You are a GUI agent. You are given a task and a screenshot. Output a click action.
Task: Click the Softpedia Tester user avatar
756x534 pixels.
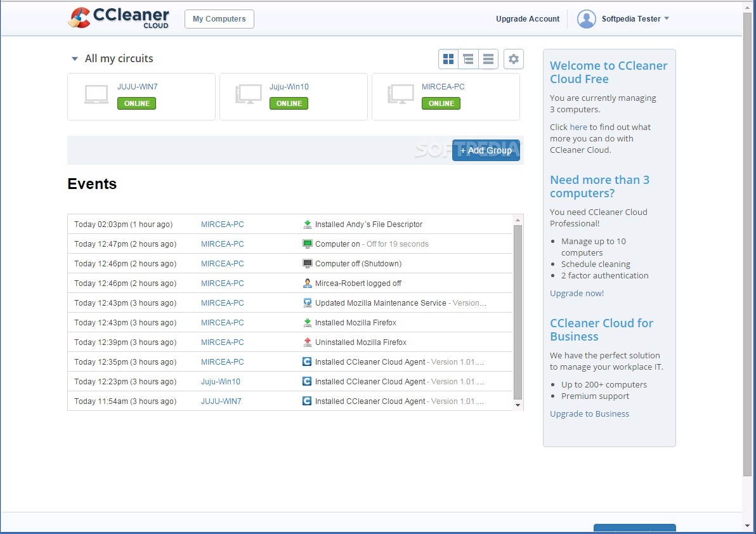pyautogui.click(x=586, y=19)
